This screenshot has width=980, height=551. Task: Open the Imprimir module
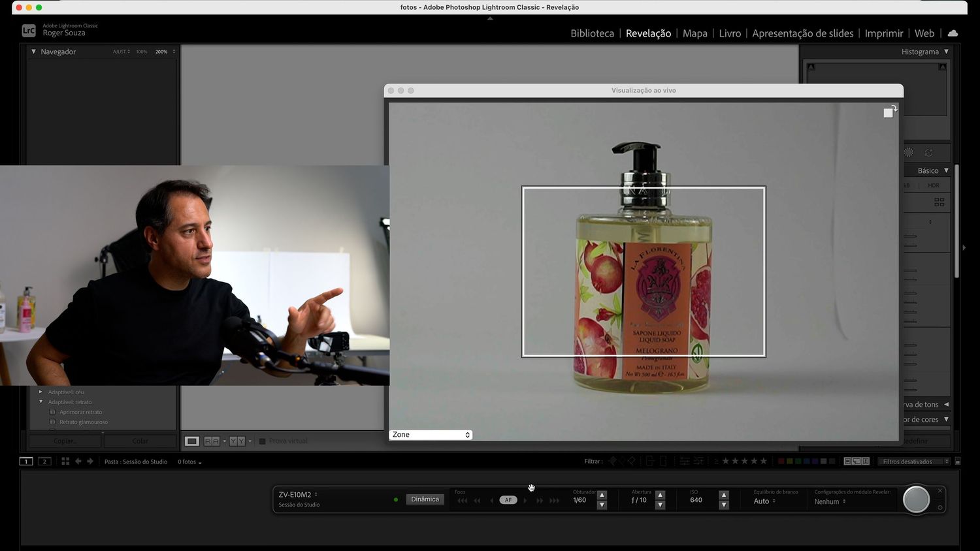(884, 33)
